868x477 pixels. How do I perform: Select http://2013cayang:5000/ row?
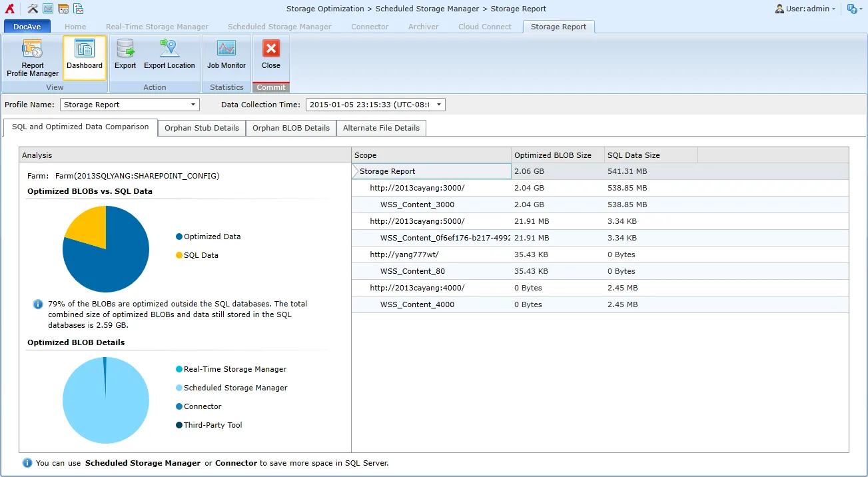(600, 221)
